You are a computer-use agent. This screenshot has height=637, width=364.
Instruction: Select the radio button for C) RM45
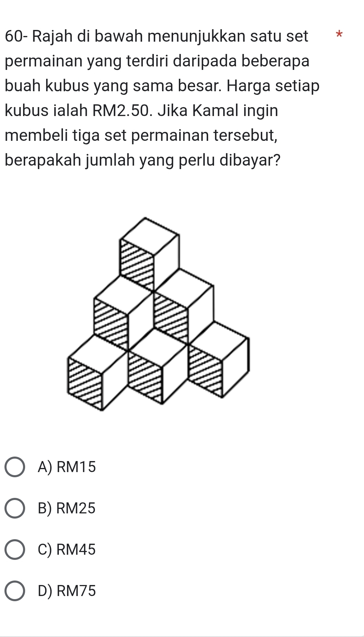point(15,550)
